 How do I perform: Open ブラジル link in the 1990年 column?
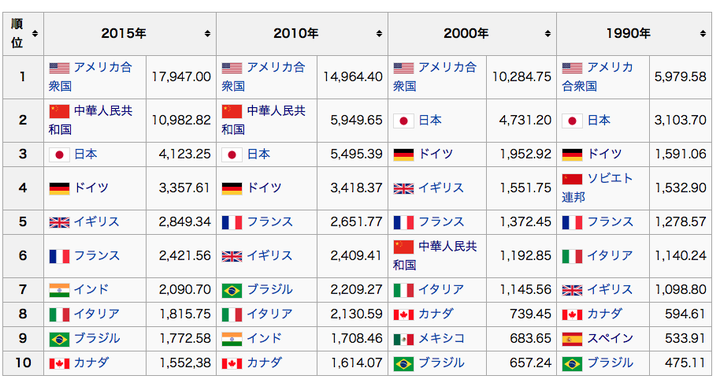[x=610, y=363]
